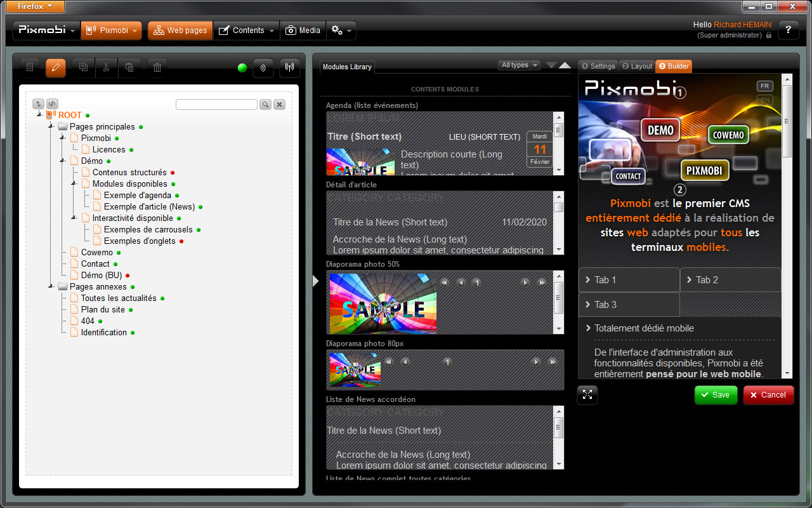Toggle the EN language button in the preview
The width and height of the screenshot is (812, 508).
click(x=764, y=100)
